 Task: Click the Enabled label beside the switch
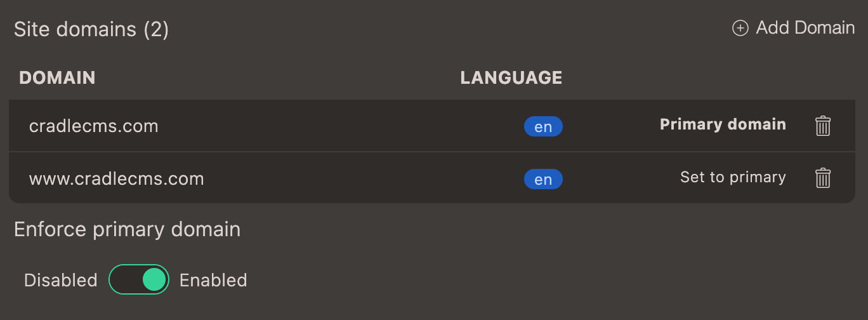[x=213, y=280]
